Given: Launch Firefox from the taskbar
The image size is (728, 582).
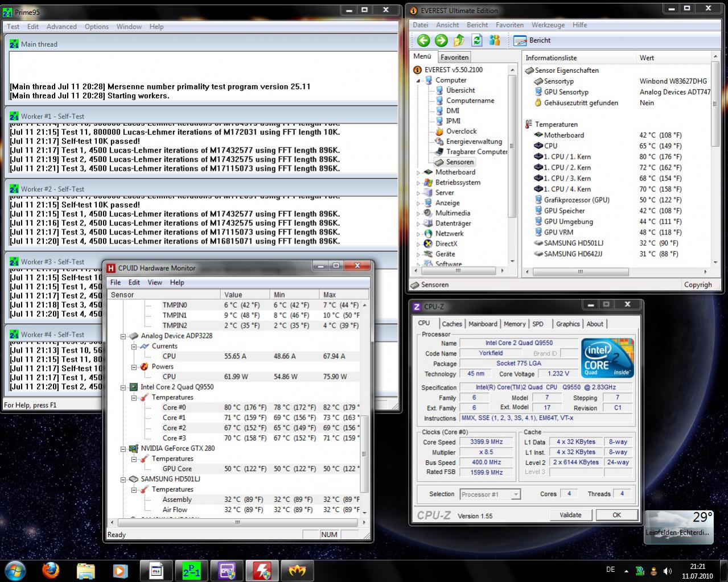Looking at the screenshot, I should (x=51, y=569).
